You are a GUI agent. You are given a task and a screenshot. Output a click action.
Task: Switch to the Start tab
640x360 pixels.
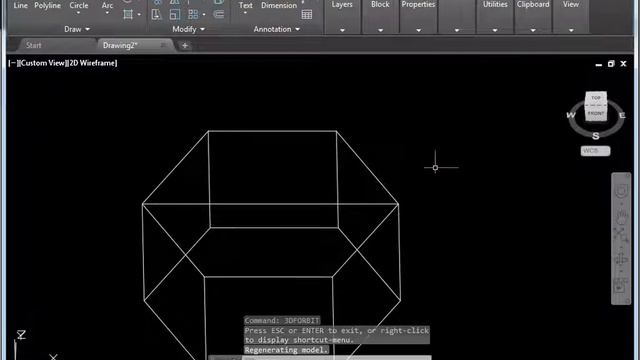pyautogui.click(x=33, y=45)
